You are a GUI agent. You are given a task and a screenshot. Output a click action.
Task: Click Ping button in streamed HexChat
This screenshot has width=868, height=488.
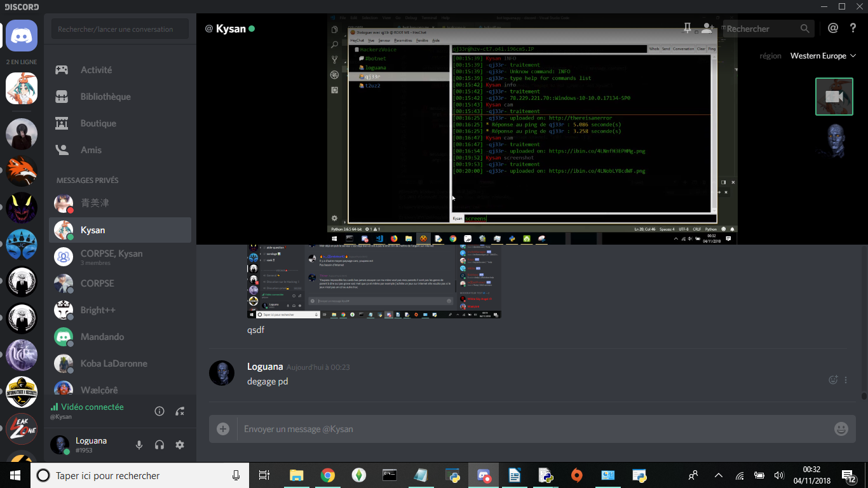click(x=712, y=49)
